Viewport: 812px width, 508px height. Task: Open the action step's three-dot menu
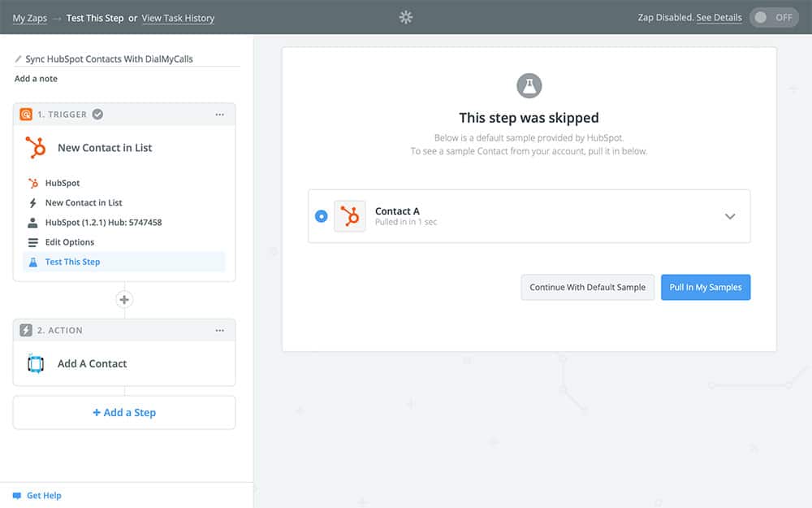219,331
